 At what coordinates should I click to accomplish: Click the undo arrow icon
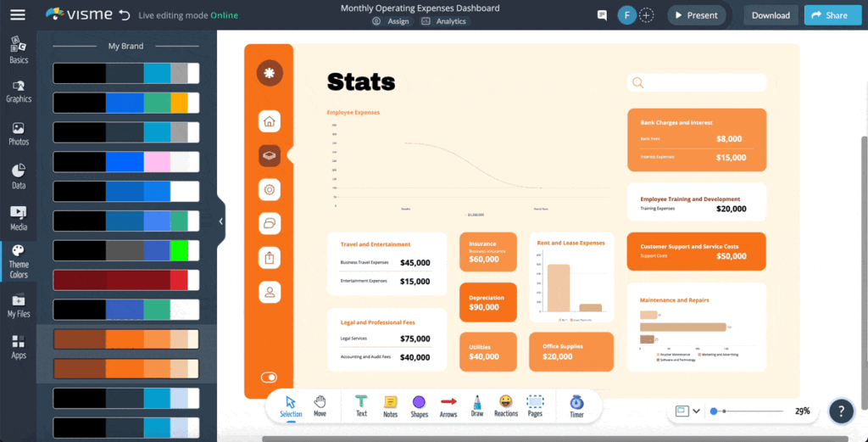[x=125, y=15]
